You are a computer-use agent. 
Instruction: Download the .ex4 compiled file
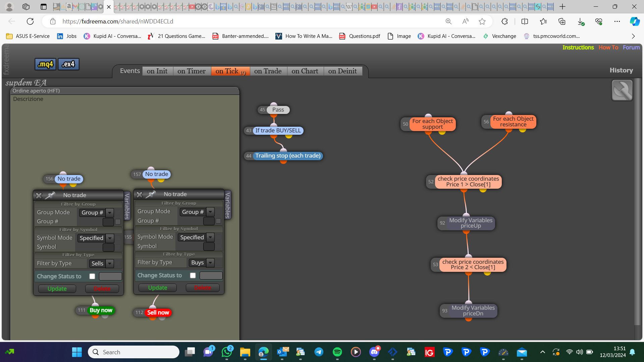[68, 64]
